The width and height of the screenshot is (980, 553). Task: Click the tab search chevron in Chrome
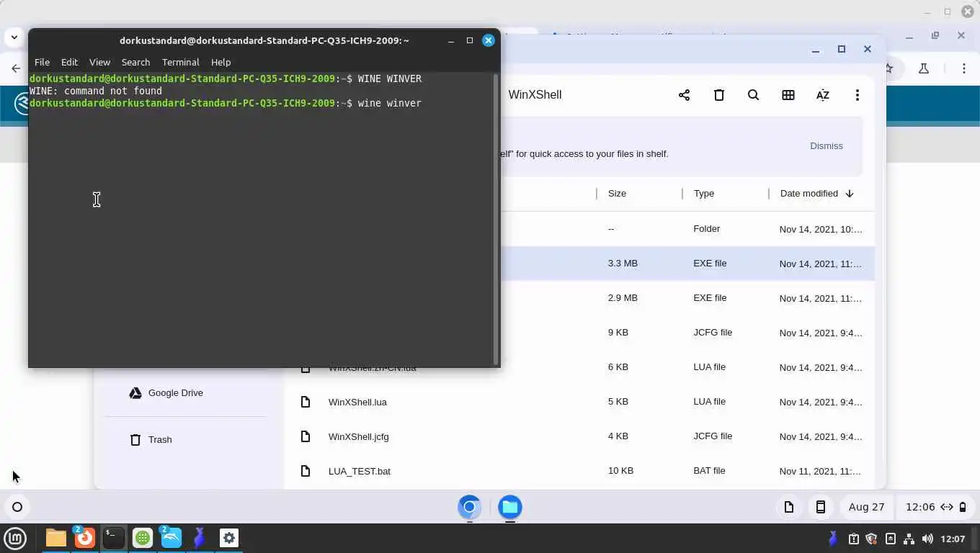click(14, 36)
